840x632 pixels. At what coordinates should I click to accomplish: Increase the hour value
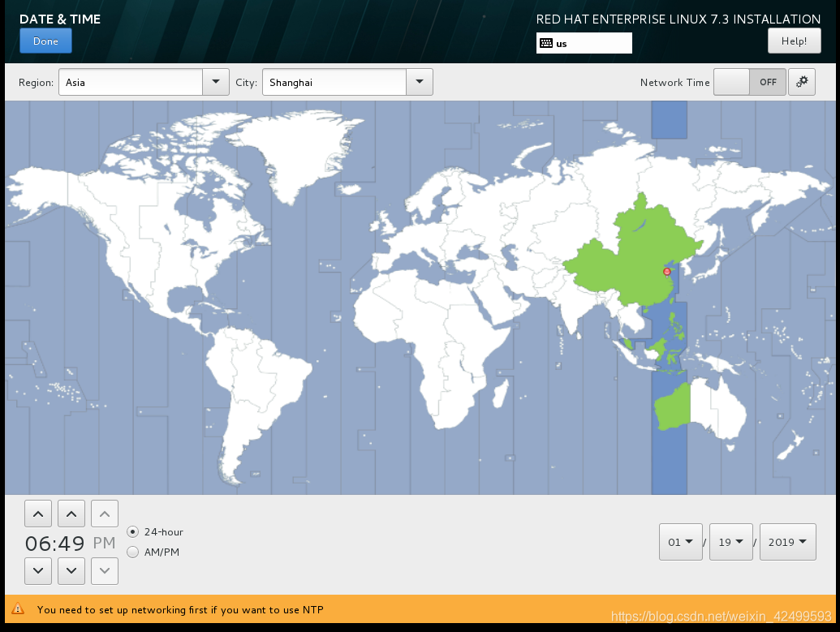(38, 514)
